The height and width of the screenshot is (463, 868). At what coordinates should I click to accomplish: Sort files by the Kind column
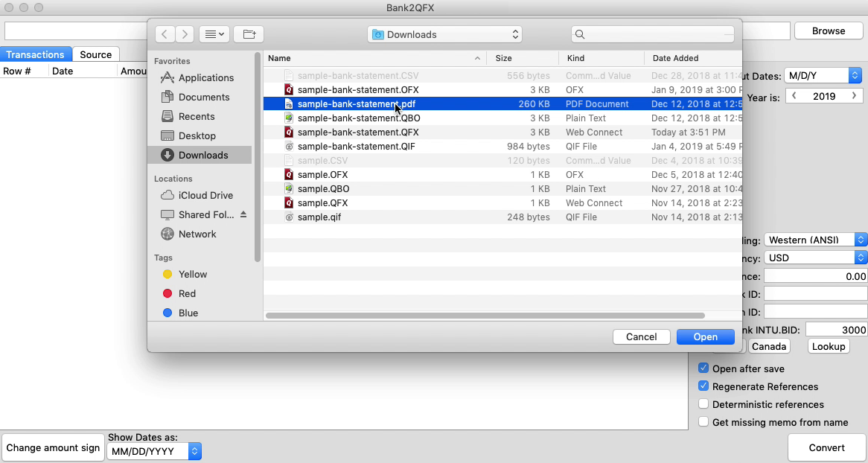point(601,58)
